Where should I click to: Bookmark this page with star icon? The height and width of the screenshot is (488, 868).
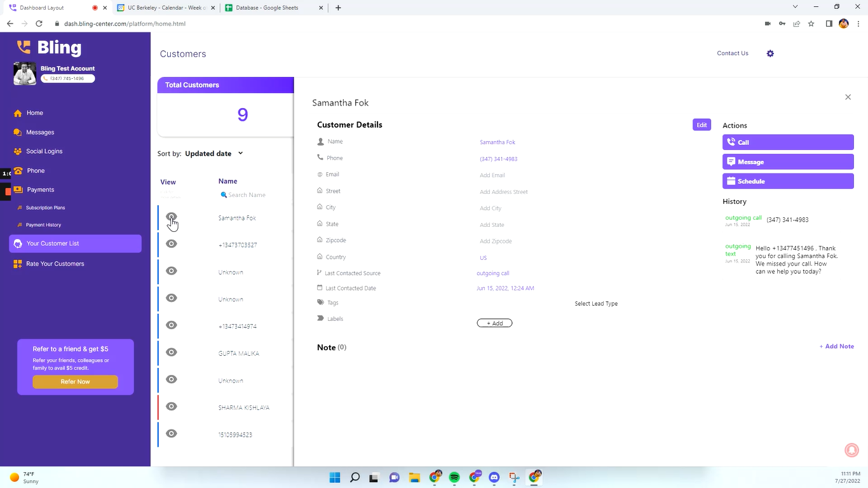pos(811,24)
